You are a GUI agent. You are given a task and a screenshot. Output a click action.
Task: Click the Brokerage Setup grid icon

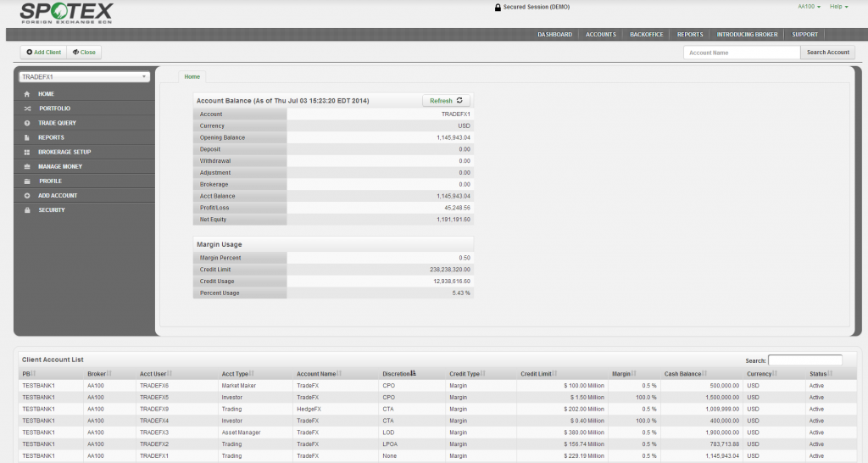pyautogui.click(x=27, y=152)
